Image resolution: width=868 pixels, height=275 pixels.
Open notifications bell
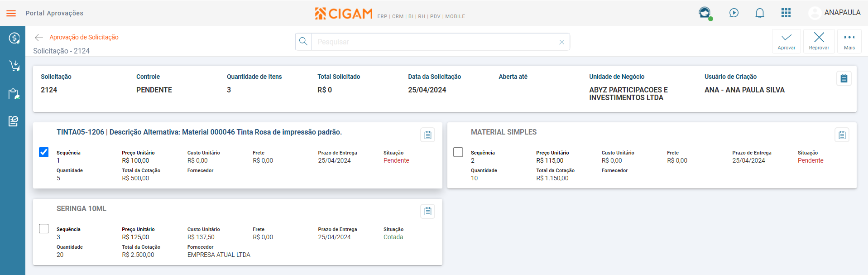[760, 13]
